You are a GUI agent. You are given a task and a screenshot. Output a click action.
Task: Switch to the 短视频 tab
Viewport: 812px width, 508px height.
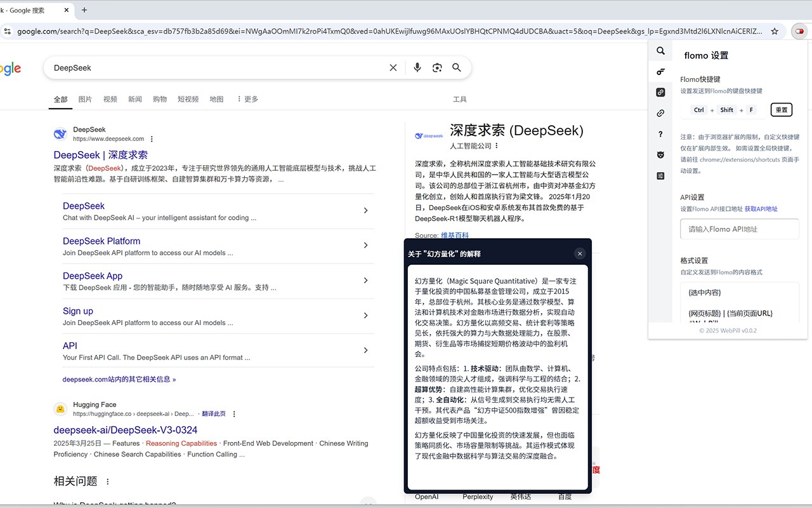pos(188,99)
